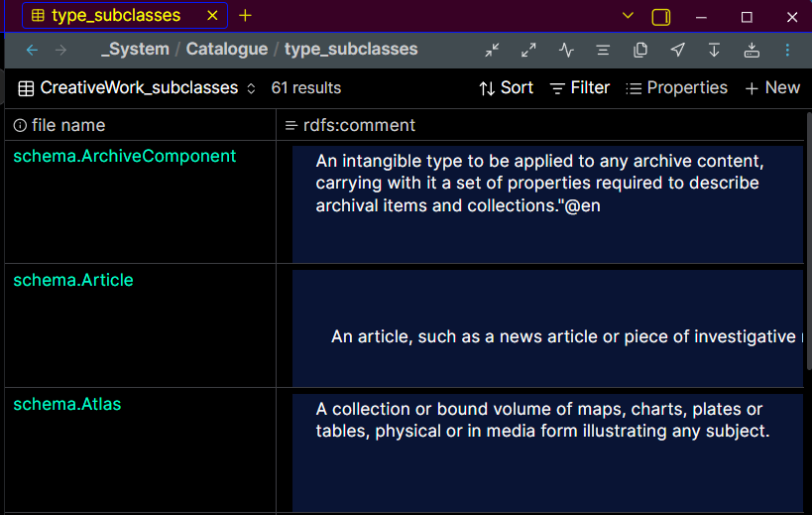Screen dimensions: 812x515
Task: Open the schema.ArchiveComponent file link
Action: pyautogui.click(x=124, y=156)
